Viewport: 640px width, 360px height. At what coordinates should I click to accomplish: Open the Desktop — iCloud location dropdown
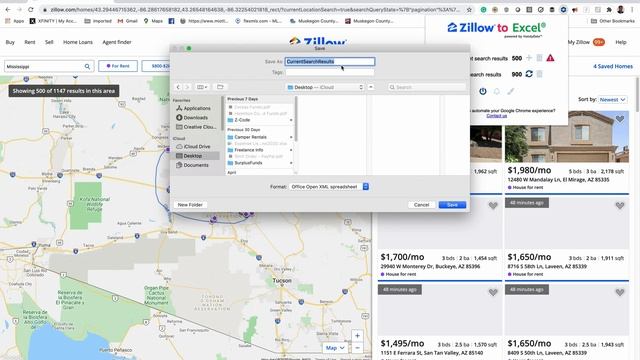325,87
